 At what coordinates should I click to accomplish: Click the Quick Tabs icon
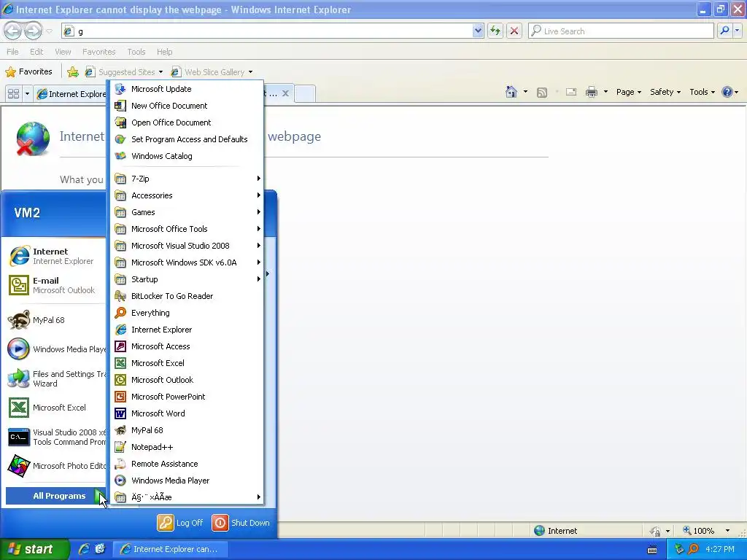click(x=13, y=93)
